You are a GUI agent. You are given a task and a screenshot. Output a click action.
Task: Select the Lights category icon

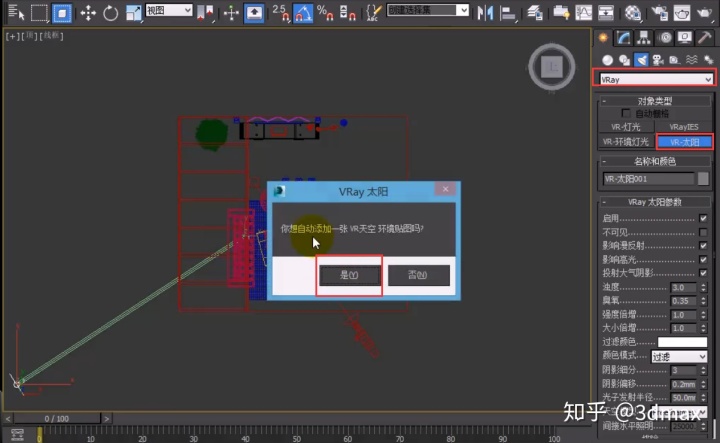pos(641,60)
